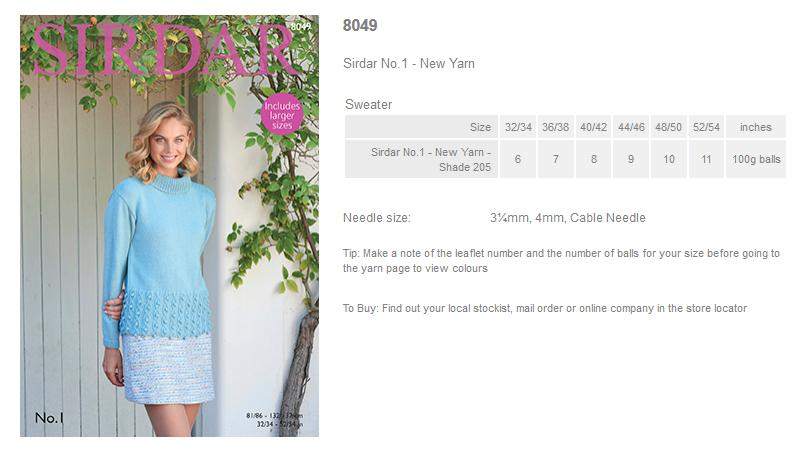Viewport: 800px width, 456px height.
Task: Select the 36/38 size column header
Action: click(555, 127)
